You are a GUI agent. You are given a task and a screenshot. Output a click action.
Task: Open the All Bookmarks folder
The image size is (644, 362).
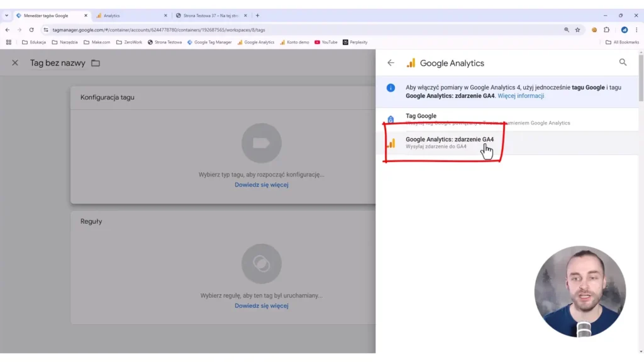tap(622, 42)
